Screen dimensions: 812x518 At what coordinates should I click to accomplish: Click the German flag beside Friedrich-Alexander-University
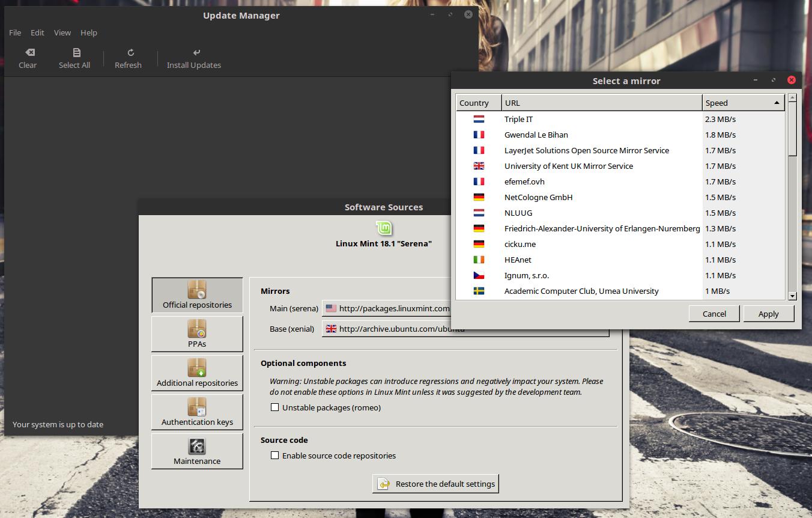tap(479, 228)
